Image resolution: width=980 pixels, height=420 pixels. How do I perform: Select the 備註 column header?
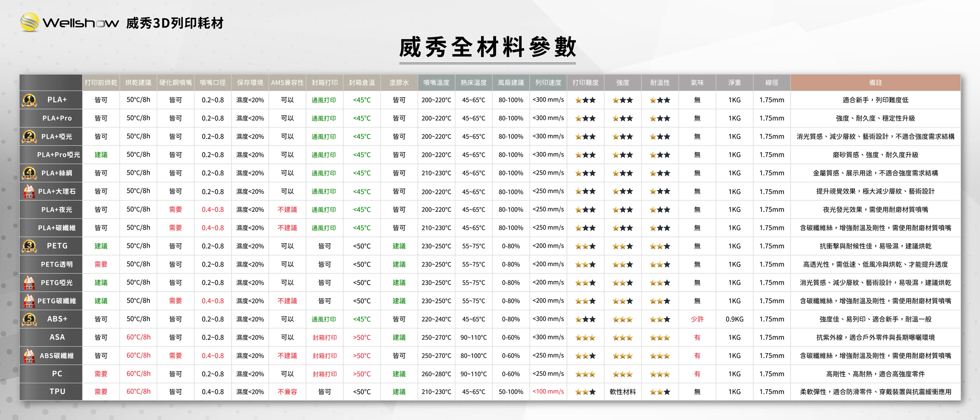[x=875, y=83]
